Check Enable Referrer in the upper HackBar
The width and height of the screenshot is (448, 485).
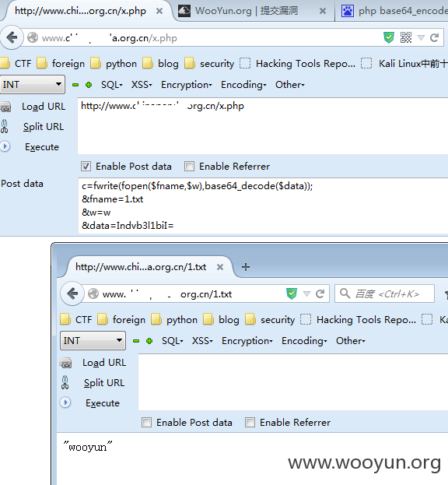pyautogui.click(x=189, y=167)
